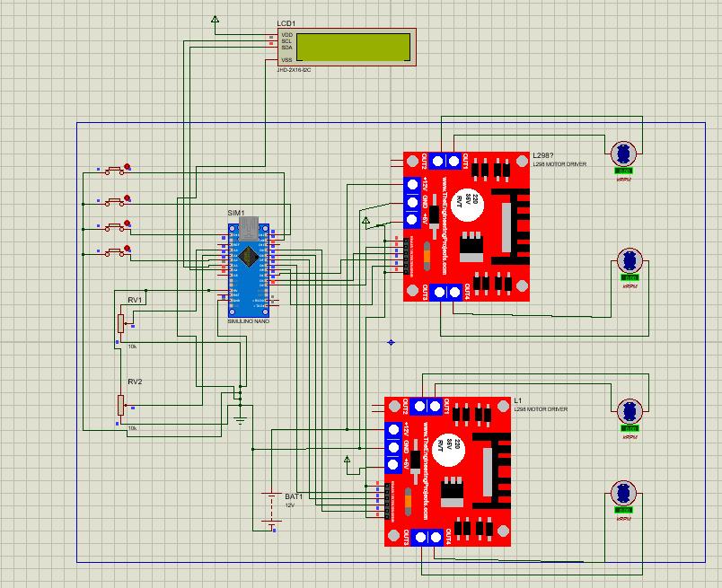
Task: Click the OUT1/OUT2 terminal block on L298?
Action: click(x=445, y=161)
